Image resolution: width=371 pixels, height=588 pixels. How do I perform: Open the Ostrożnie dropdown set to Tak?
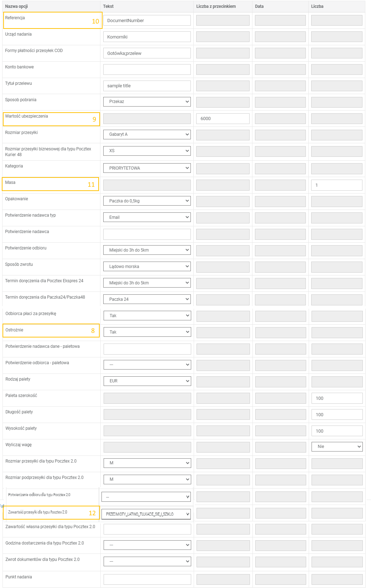pos(147,332)
